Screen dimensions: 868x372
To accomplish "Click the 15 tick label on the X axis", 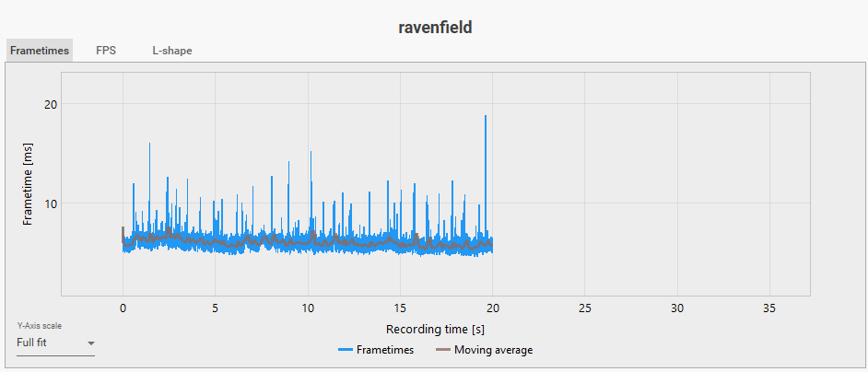I will click(x=400, y=308).
